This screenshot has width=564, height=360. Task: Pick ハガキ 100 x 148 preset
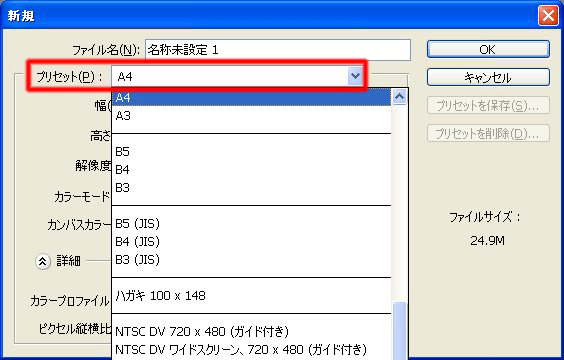pos(251,296)
